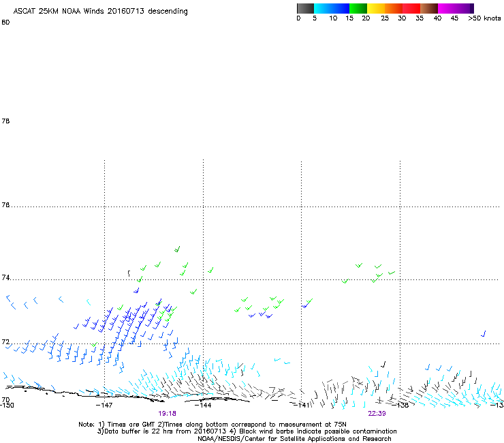Select the gray 0-5 knots legend color
Screen dimensions: 504x443
pyautogui.click(x=305, y=8)
